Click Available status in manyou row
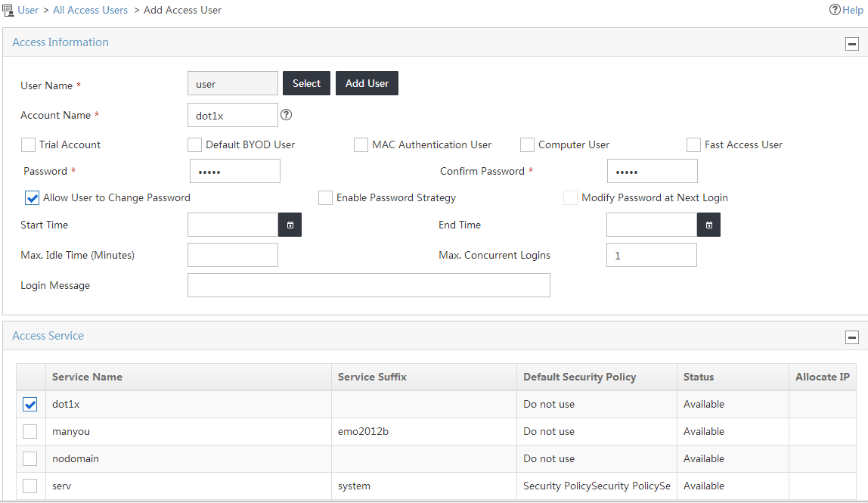Screen dimensions: 868x503 704,432
